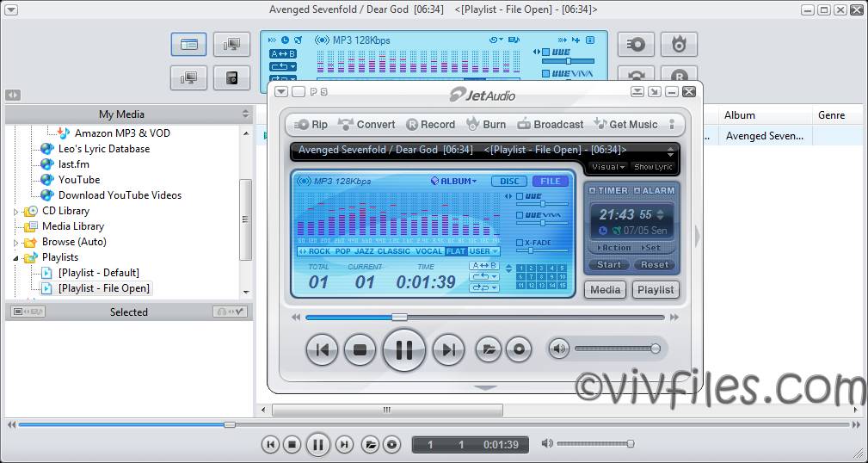Click the disc icon in bottom control bar
The width and height of the screenshot is (868, 463).
point(391,444)
